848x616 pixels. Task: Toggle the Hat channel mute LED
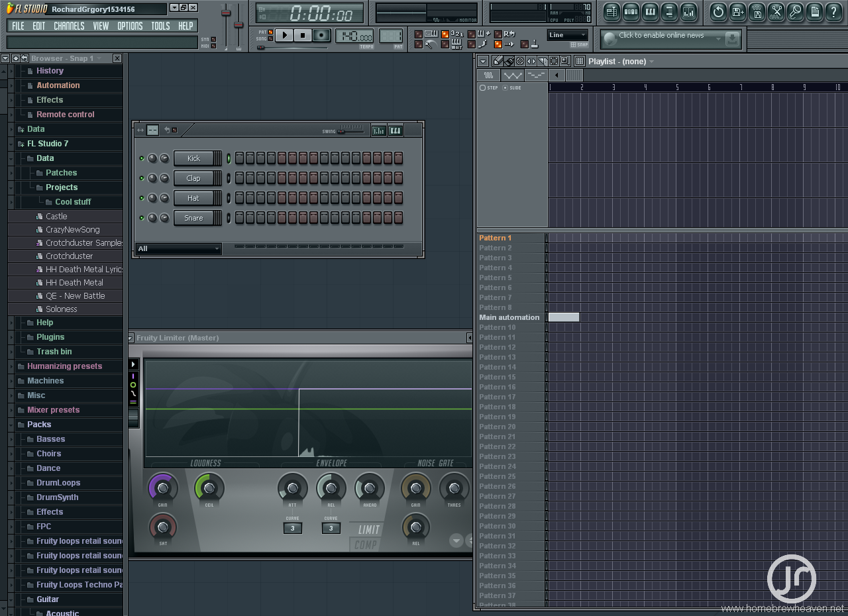141,198
